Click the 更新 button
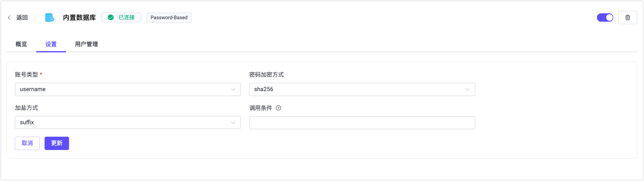The image size is (644, 181). click(57, 143)
